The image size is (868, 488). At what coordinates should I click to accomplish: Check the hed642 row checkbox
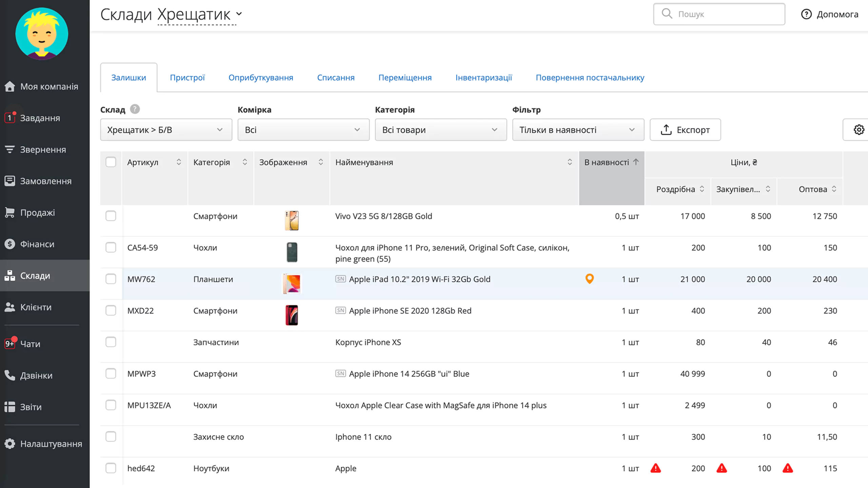(111, 468)
